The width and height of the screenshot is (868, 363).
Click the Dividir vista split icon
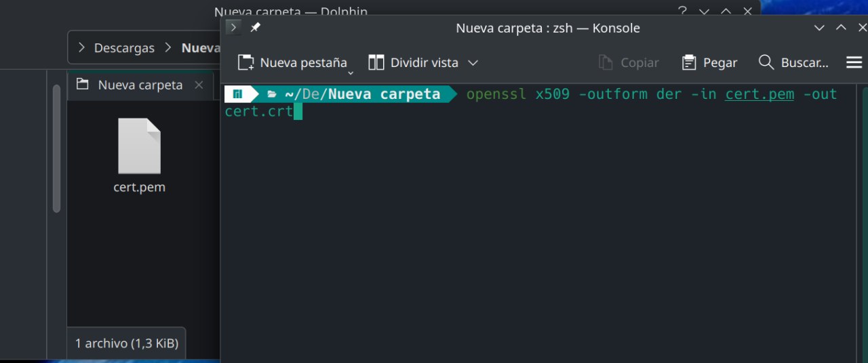coord(376,63)
